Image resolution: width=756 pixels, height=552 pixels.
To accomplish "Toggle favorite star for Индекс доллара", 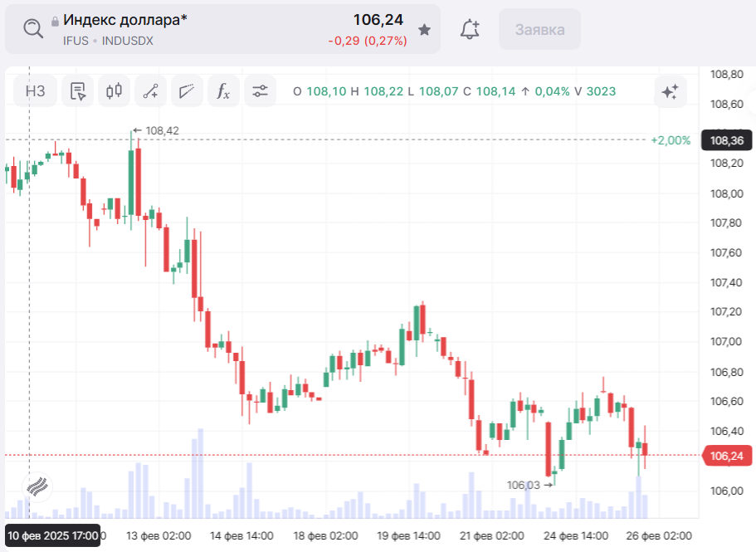I will click(x=424, y=30).
